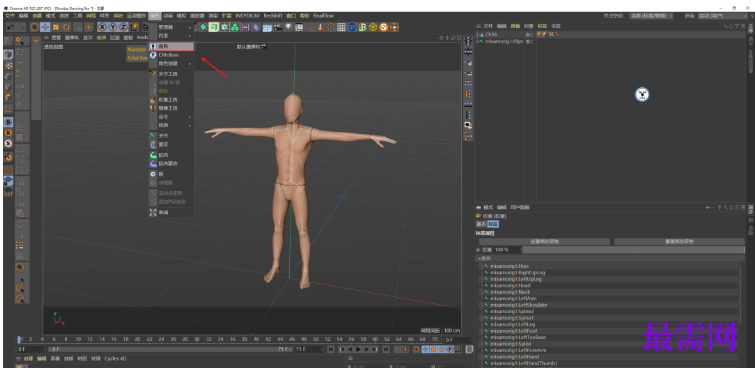
Task: Click the back arrow in Attribute Manager
Action: [x=708, y=208]
